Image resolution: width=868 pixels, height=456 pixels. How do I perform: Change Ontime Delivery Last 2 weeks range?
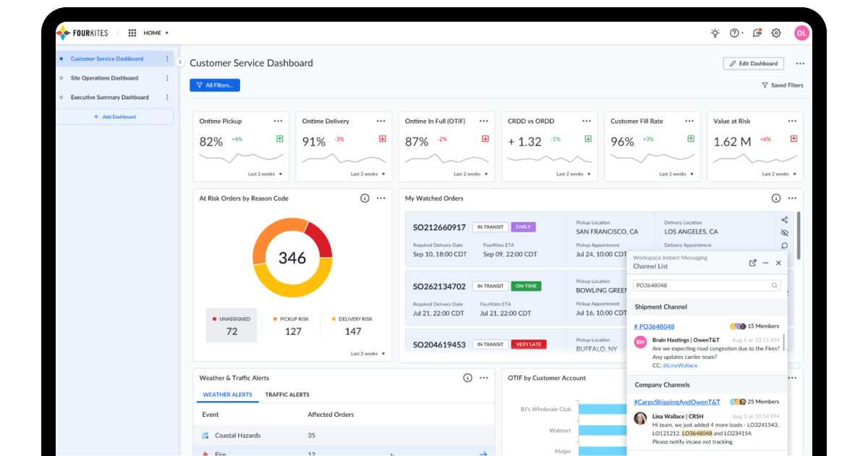coord(368,174)
